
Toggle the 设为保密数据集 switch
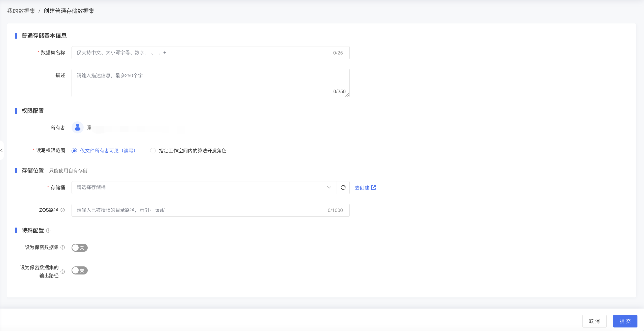click(80, 248)
